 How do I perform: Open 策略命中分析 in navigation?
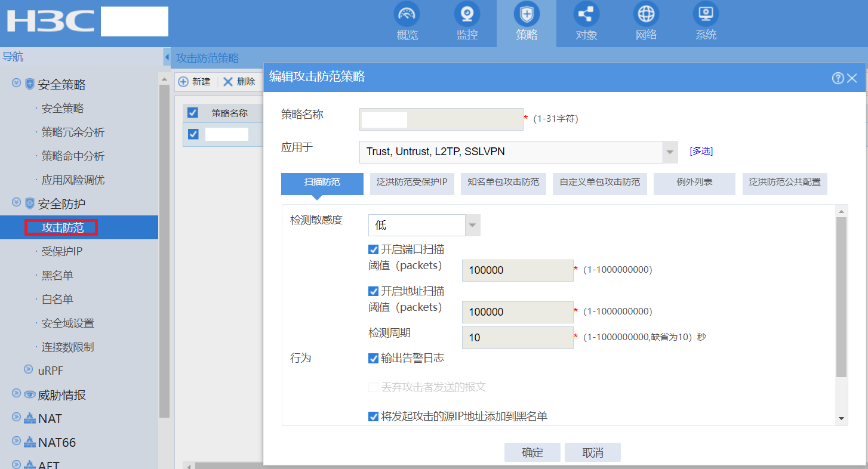(73, 156)
